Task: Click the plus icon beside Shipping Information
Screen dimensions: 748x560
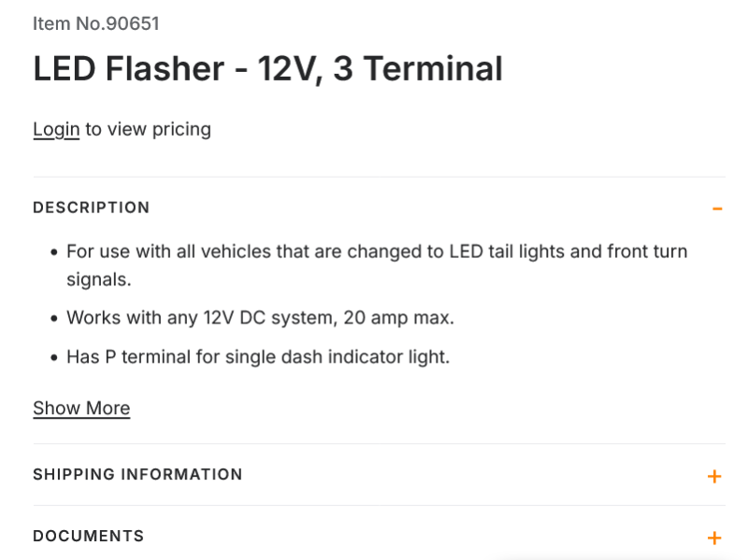Action: click(x=714, y=476)
